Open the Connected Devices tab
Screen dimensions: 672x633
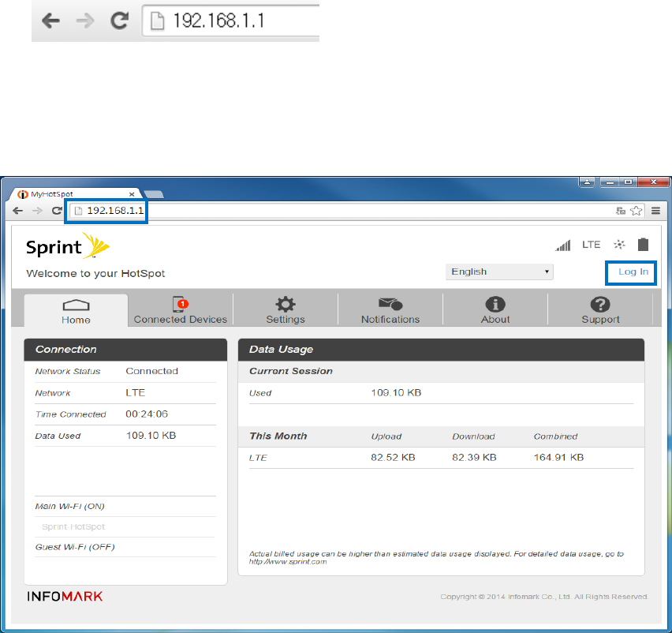tap(181, 310)
